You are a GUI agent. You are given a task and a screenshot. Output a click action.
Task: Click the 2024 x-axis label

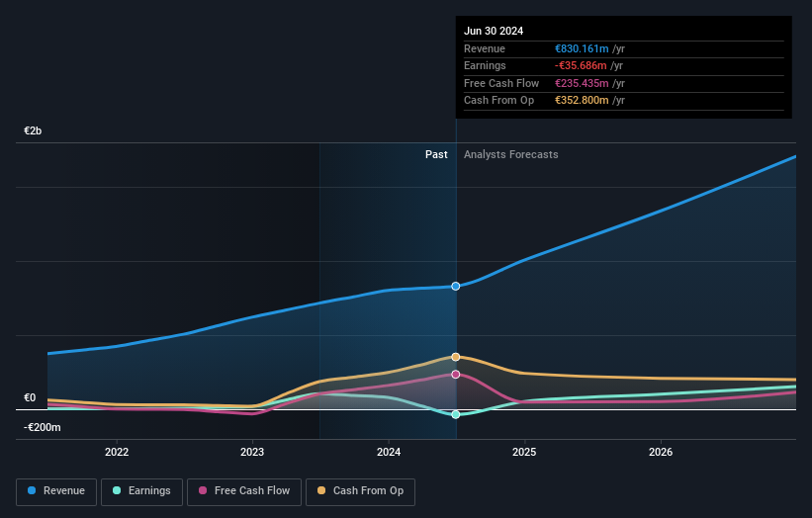(389, 452)
